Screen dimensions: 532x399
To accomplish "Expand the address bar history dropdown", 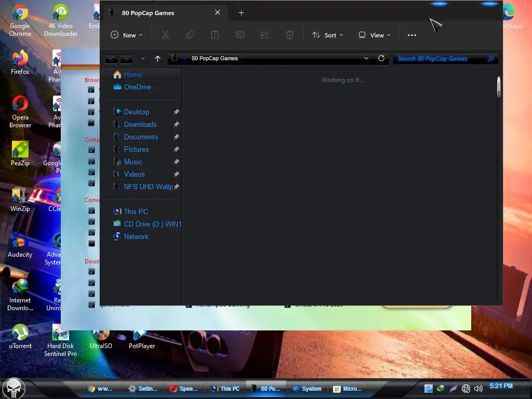I will 366,58.
